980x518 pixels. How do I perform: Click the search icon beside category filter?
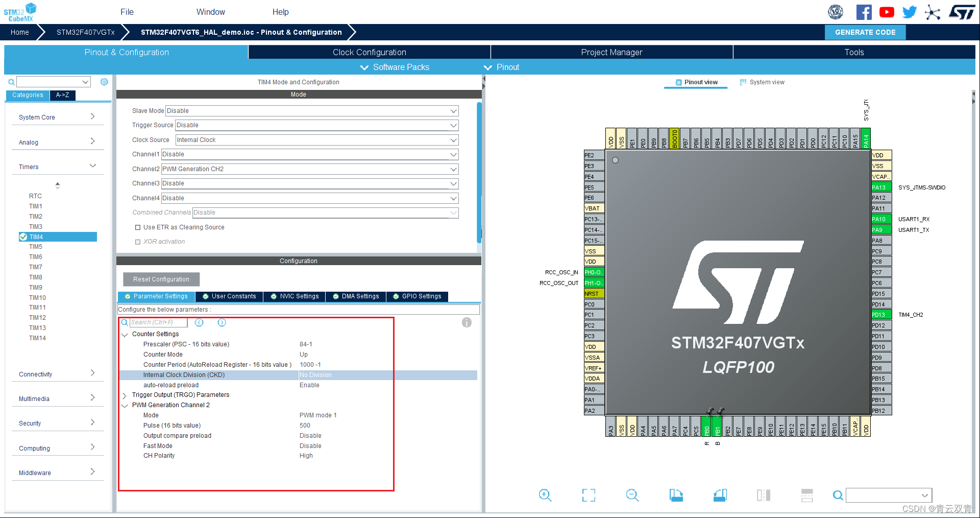coord(11,82)
